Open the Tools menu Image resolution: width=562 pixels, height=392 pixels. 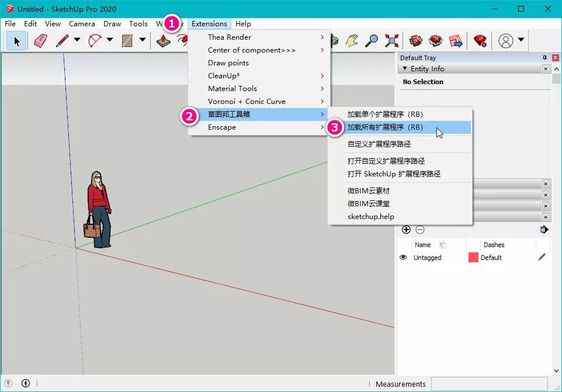pos(138,23)
